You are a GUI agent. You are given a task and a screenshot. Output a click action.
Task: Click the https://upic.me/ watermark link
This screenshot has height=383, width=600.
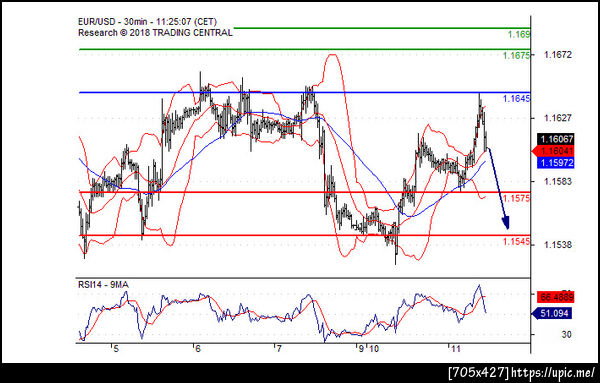coord(553,372)
